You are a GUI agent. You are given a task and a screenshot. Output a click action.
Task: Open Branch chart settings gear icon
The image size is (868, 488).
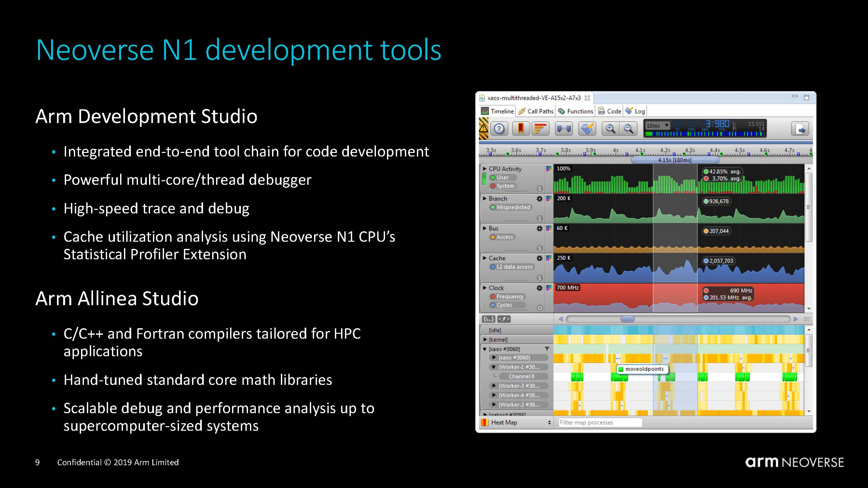[x=539, y=199]
